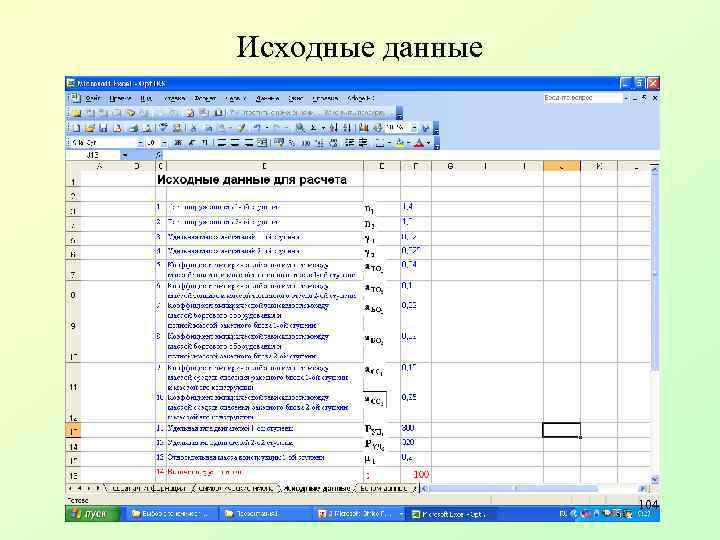Image resolution: width=720 pixels, height=540 pixels.
Task: Open the Arial Cyr font name dropdown
Action: (x=141, y=143)
